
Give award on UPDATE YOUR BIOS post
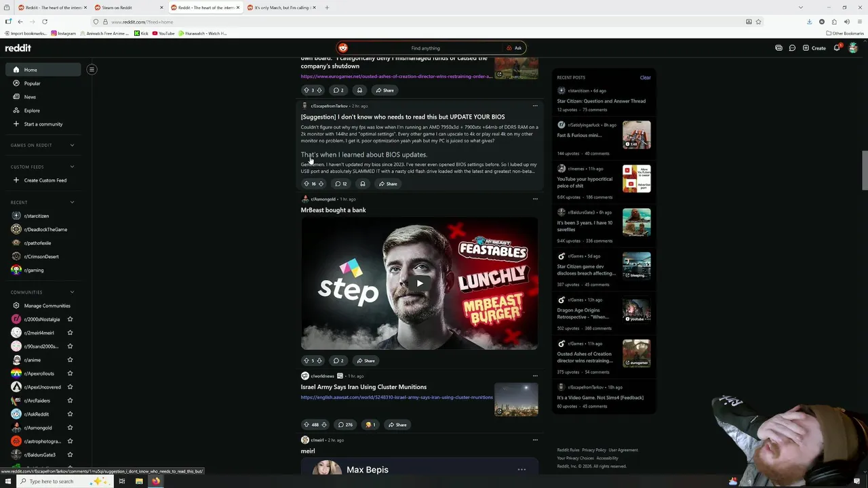363,184
